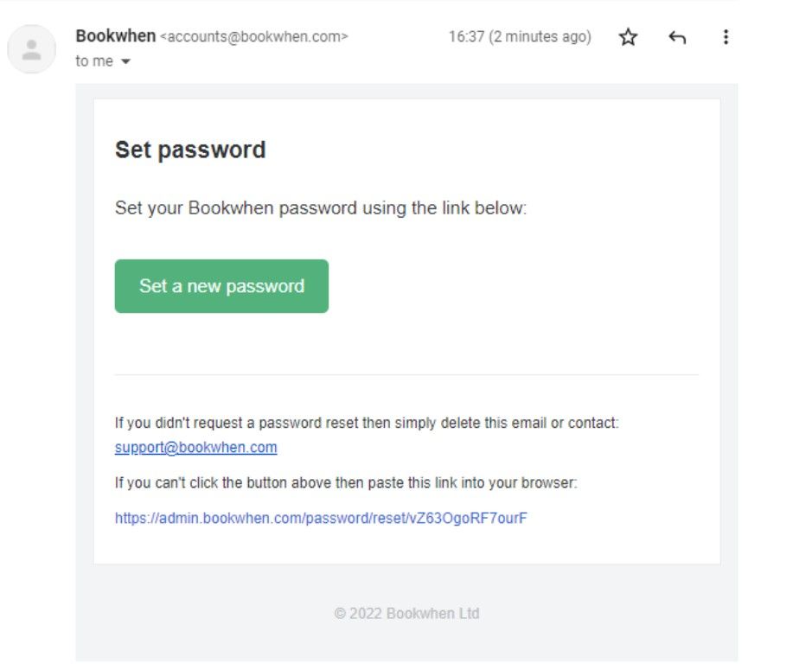Viewport: 812px width, 670px height.
Task: Click the horizontal divider below the green button
Action: [x=406, y=374]
